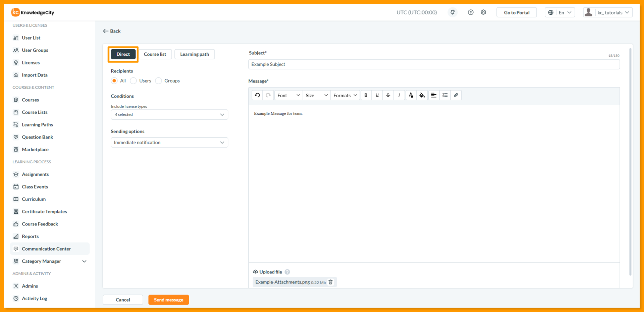The image size is (644, 312).
Task: Click the Cancel button
Action: (123, 300)
